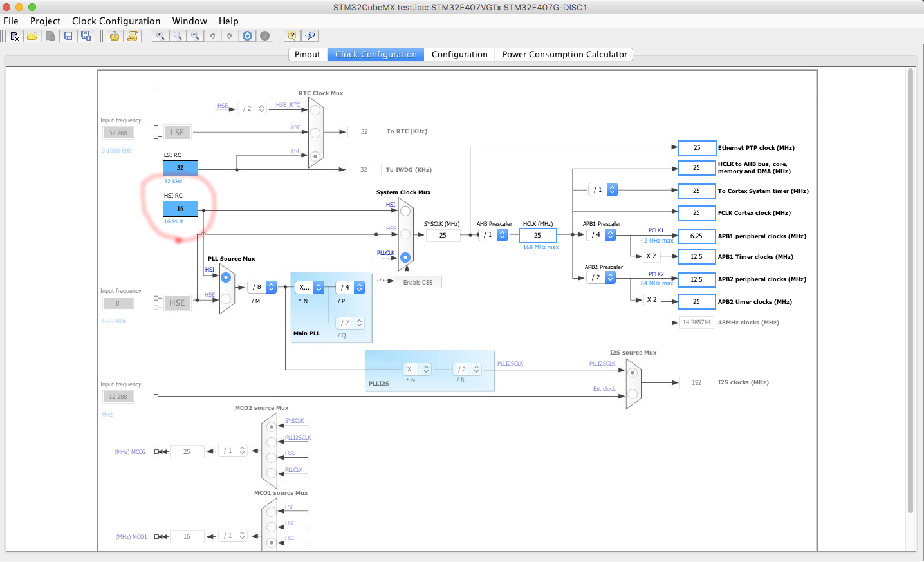The height and width of the screenshot is (562, 924).
Task: Open the Clock Configuration menu
Action: click(116, 21)
